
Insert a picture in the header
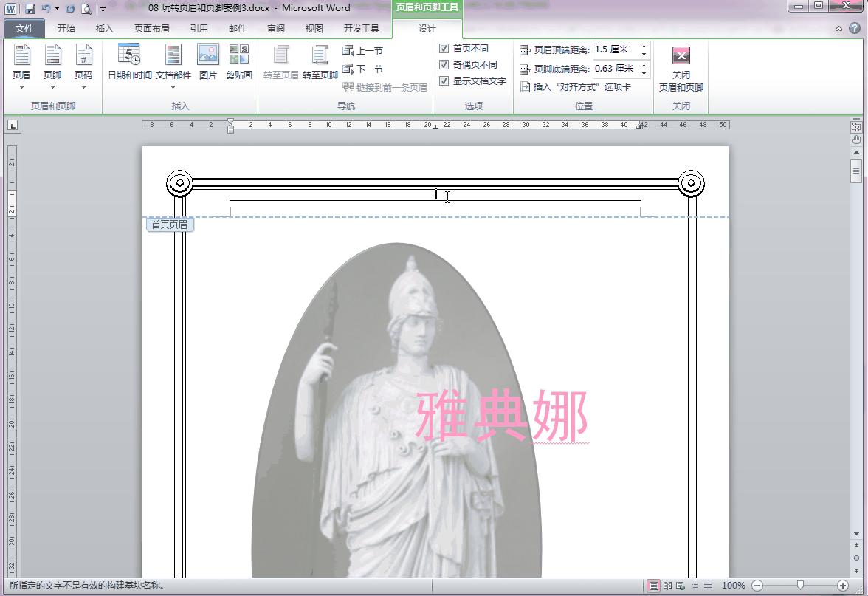click(208, 65)
